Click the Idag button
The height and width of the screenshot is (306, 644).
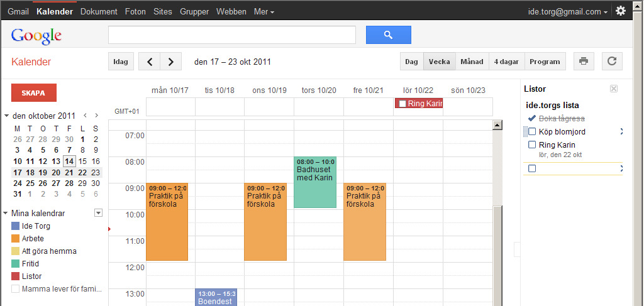coord(120,62)
